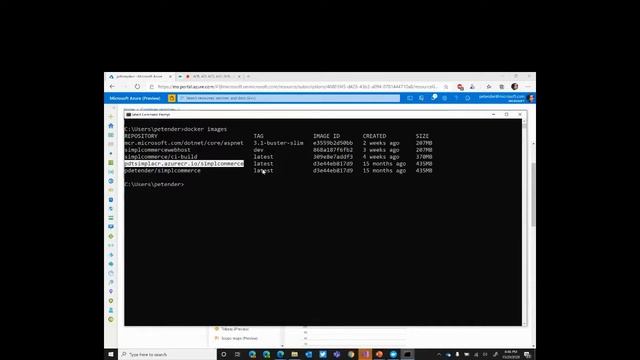The width and height of the screenshot is (640, 360).
Task: Open the Windows Action Center
Action: click(x=527, y=354)
